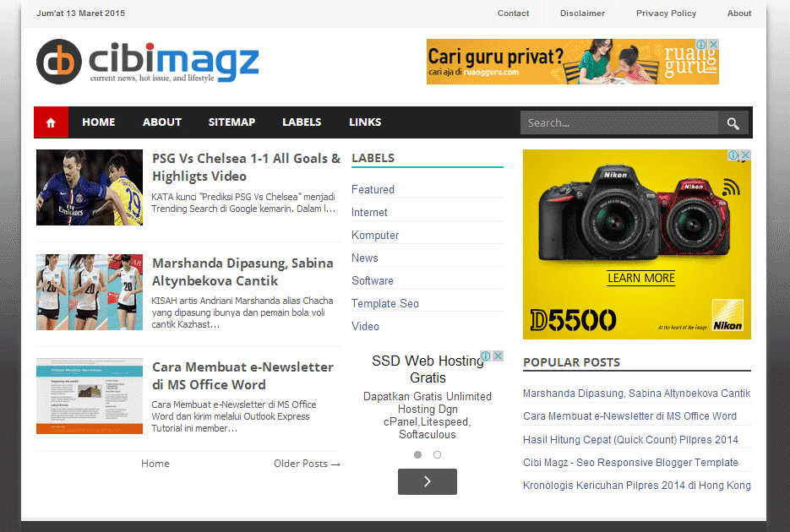
Task: Click the Cari guru privat banner ad
Action: (572, 62)
